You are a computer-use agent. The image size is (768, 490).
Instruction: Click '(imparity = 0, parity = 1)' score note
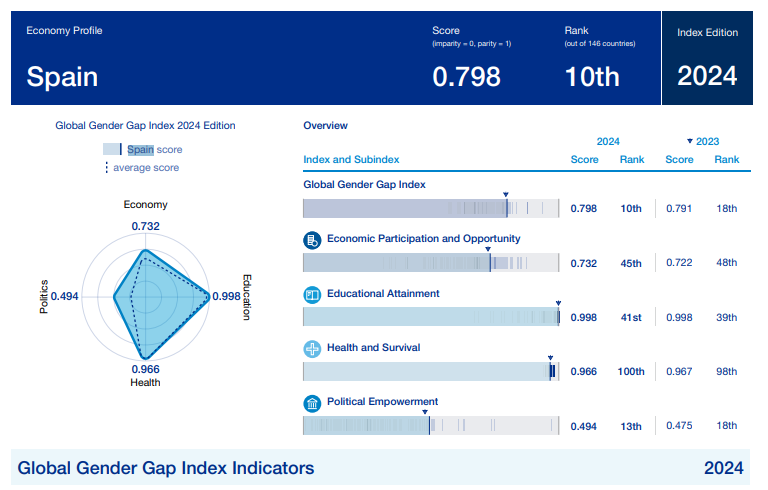click(471, 44)
